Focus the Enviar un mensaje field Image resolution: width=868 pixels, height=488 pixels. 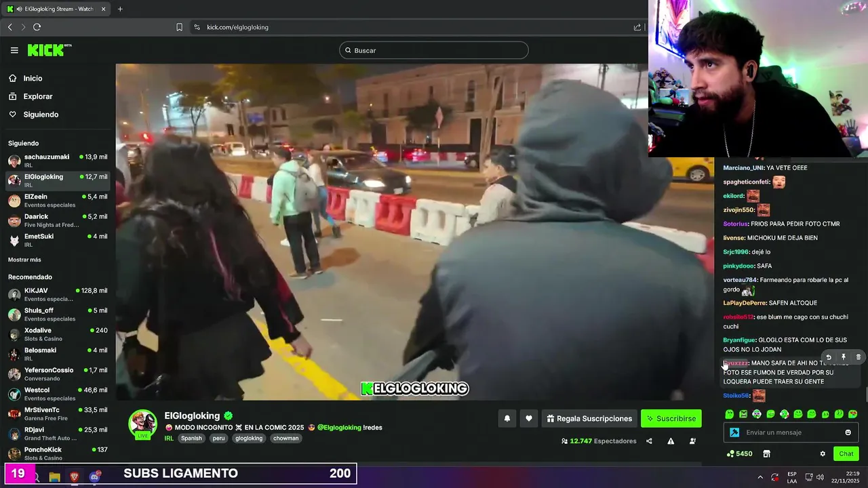[x=792, y=432]
